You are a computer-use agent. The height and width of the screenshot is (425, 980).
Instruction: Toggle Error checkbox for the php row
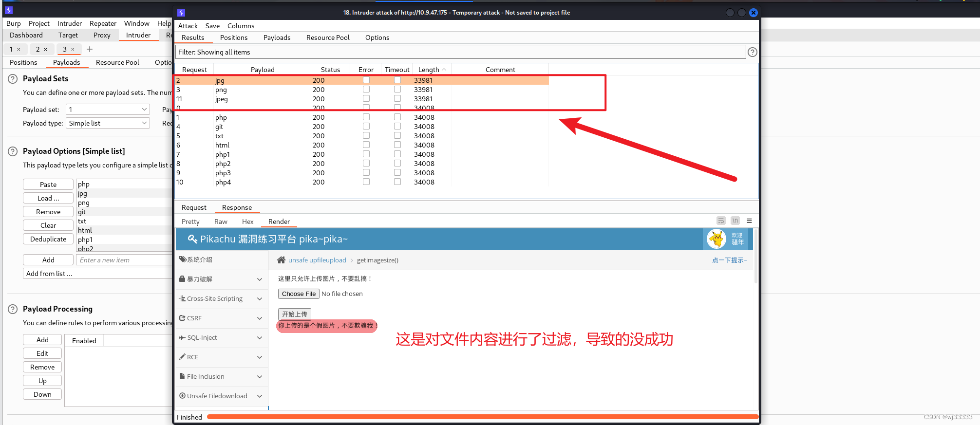(x=366, y=117)
